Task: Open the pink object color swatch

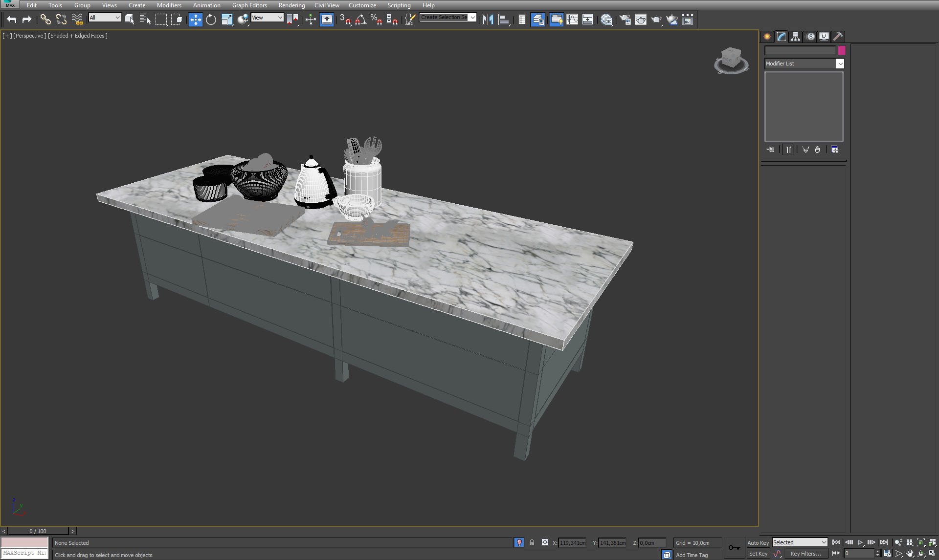Action: [x=842, y=50]
